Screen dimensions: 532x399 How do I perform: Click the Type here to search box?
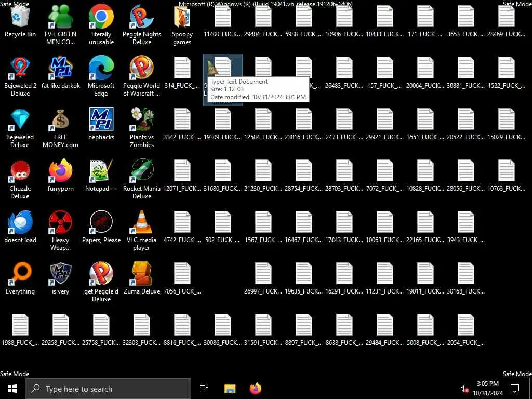pyautogui.click(x=108, y=389)
